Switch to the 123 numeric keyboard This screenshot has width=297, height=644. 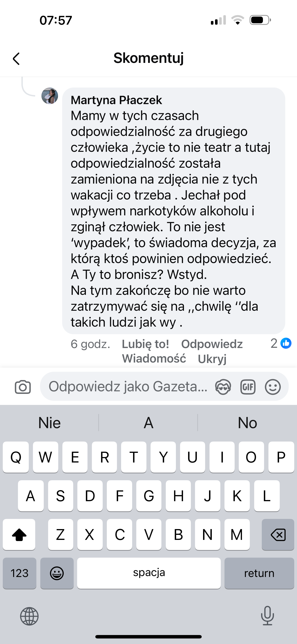tap(20, 573)
